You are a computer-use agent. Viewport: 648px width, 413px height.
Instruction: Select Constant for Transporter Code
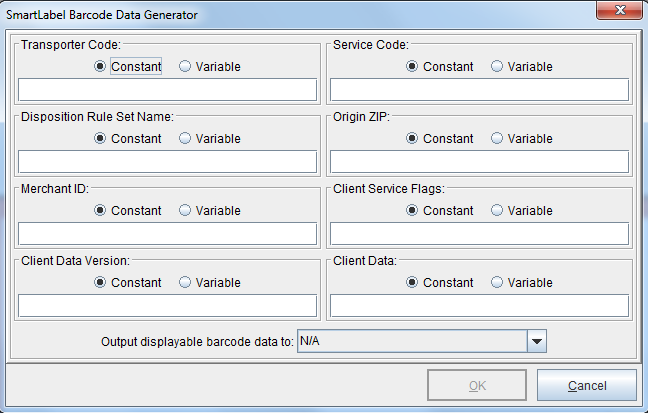[x=101, y=67]
